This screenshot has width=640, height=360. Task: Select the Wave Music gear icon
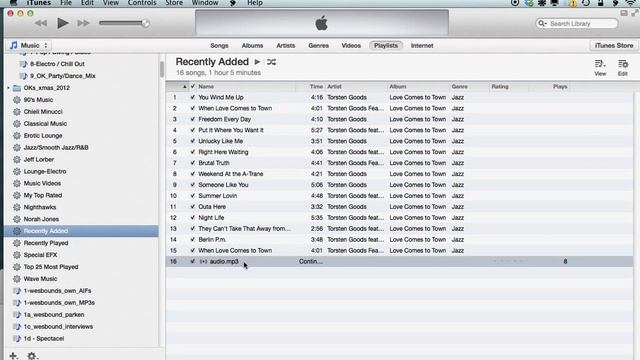pos(17,279)
